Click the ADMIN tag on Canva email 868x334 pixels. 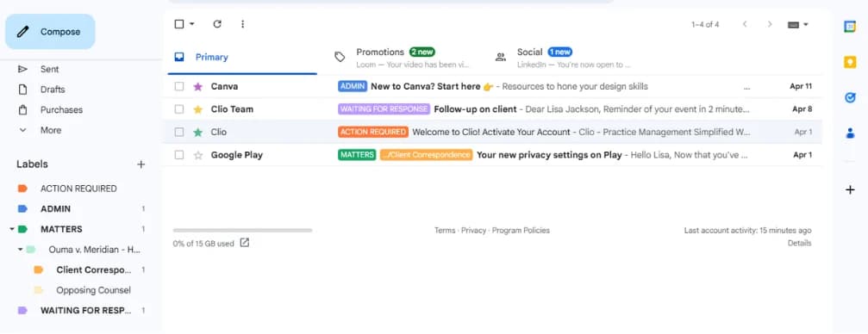353,86
